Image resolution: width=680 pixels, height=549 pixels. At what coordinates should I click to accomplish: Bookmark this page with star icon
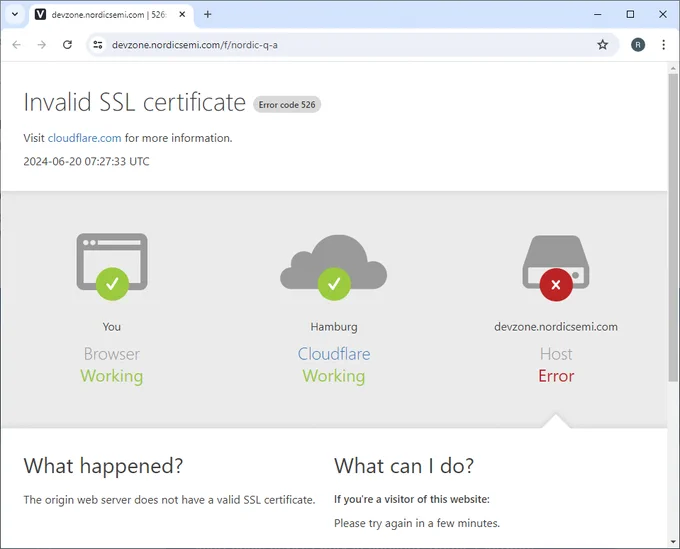[x=602, y=45]
